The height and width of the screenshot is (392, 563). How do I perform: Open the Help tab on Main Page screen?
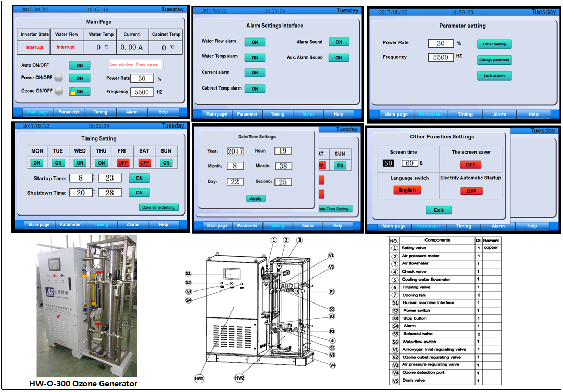[x=163, y=112]
